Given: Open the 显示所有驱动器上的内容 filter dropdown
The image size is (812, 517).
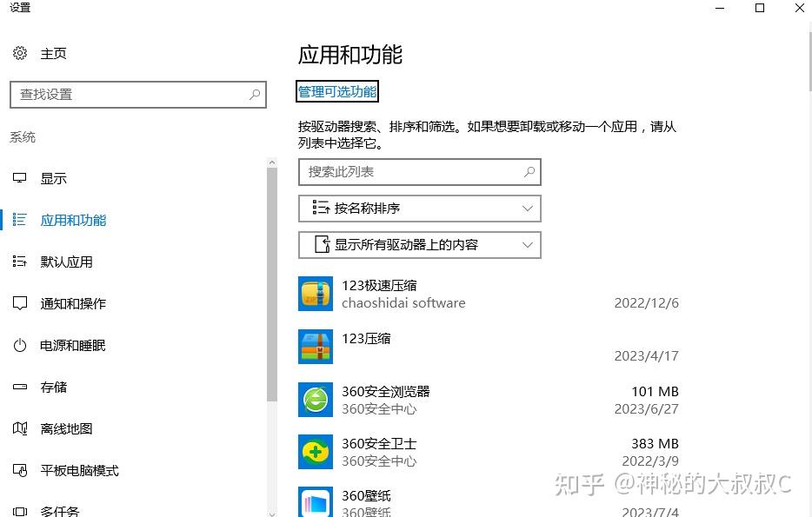Looking at the screenshot, I should [420, 245].
